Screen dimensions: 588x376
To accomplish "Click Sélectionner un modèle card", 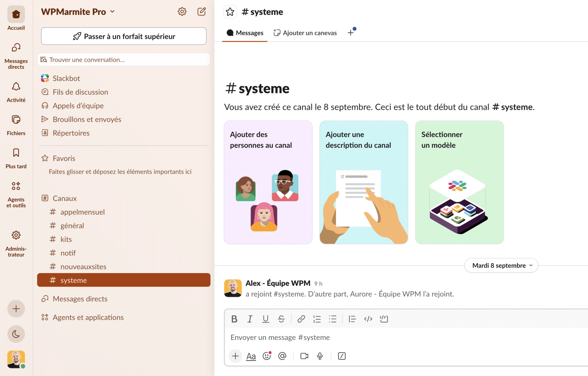I will coord(459,182).
